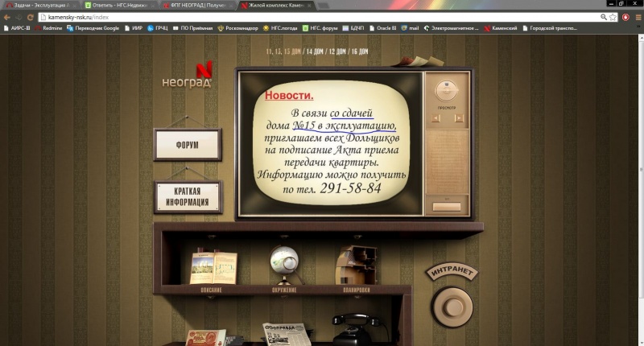
Task: Select the 14 дом link
Action: pyautogui.click(x=315, y=51)
